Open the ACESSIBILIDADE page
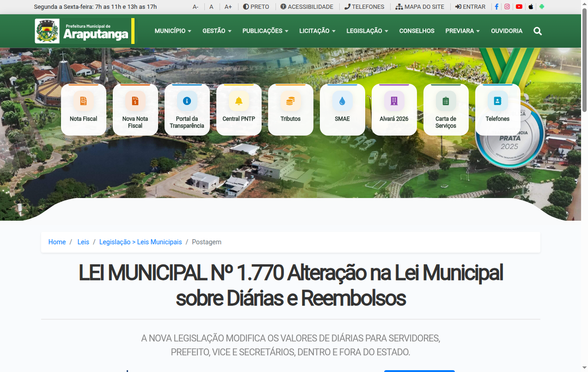The width and height of the screenshot is (588, 372). tap(307, 7)
